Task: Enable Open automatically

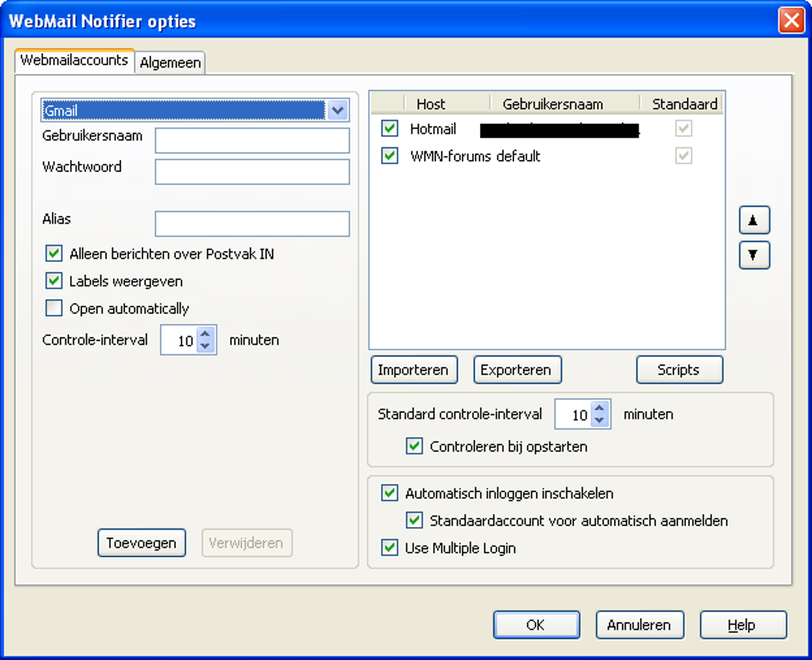Action: [53, 307]
